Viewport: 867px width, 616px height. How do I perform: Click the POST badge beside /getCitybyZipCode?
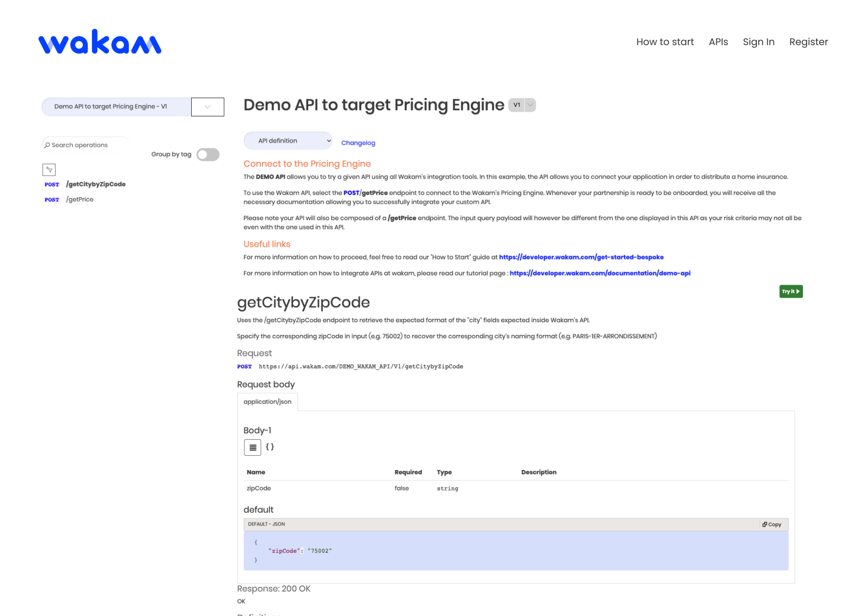tap(51, 184)
